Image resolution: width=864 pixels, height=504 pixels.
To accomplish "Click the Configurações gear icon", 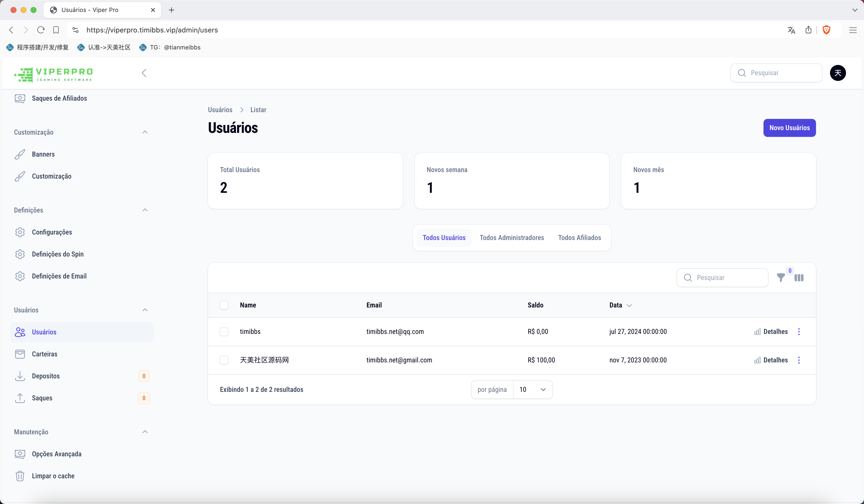I will click(20, 232).
